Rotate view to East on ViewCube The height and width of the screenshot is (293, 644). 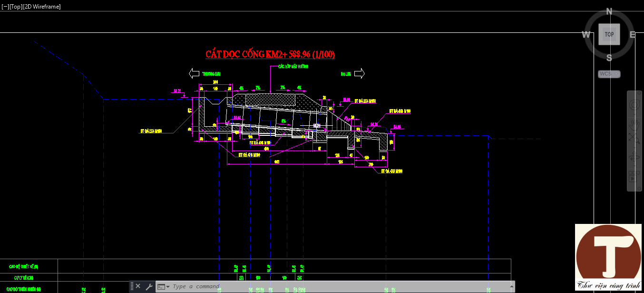coord(633,34)
